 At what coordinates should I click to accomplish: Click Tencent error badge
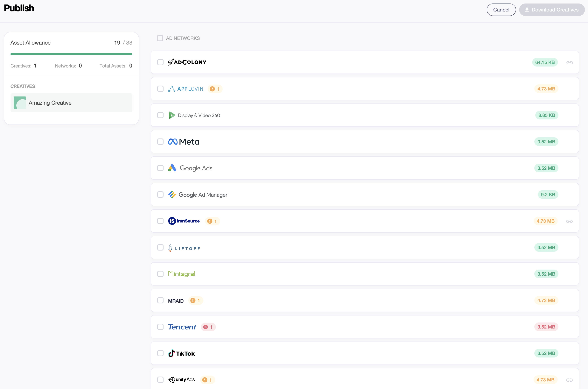(208, 327)
